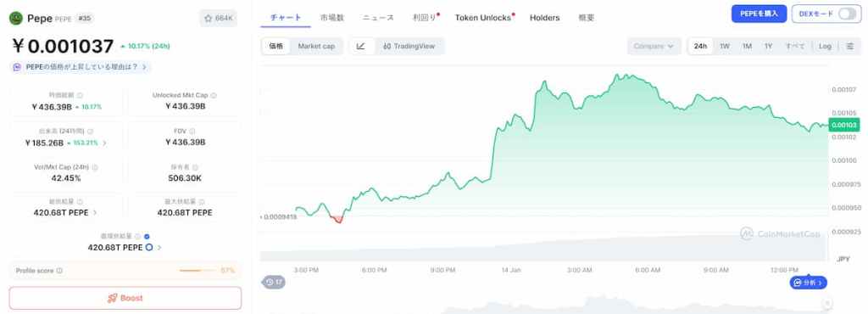Select the 1W time range
The height and width of the screenshot is (314, 868).
click(724, 47)
